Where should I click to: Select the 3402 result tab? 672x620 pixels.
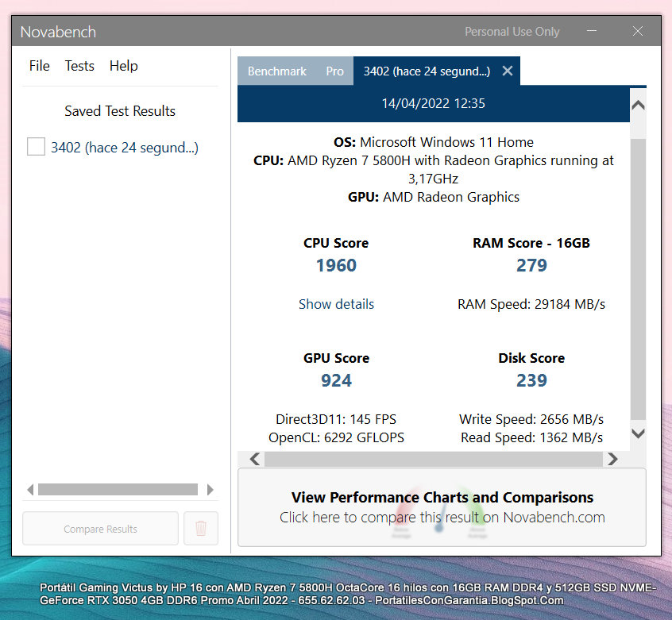(427, 71)
